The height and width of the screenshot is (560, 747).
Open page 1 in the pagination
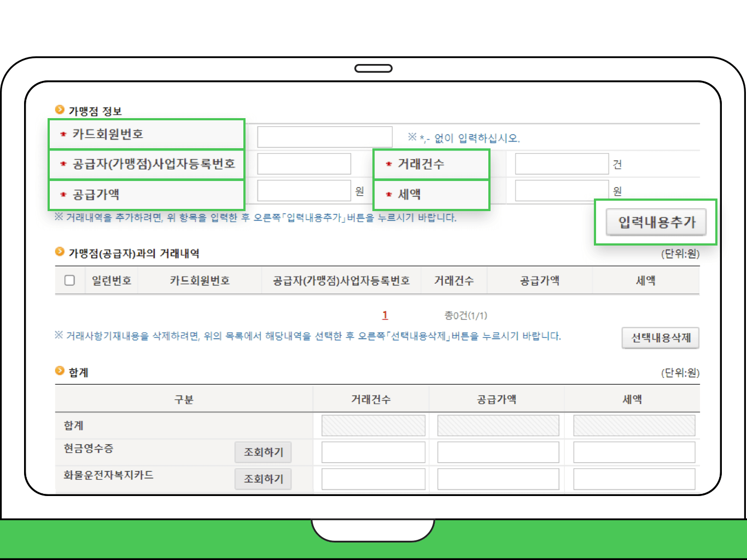(x=384, y=315)
